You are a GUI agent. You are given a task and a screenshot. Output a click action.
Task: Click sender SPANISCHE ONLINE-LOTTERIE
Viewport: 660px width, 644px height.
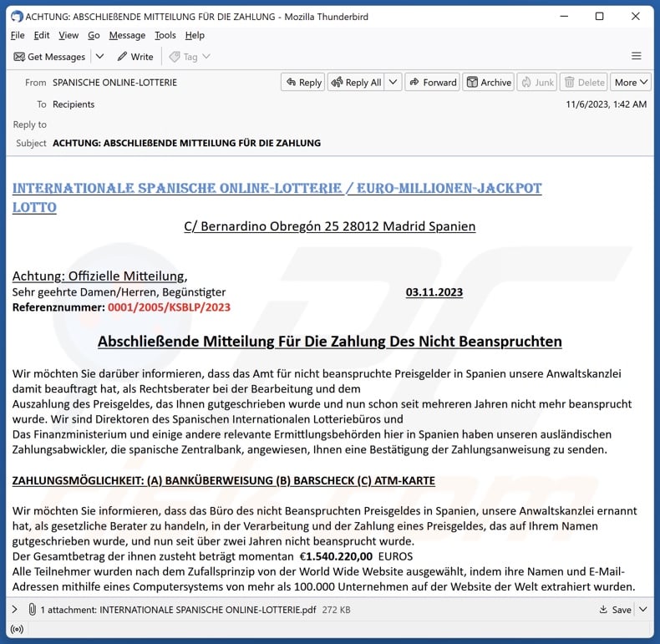point(114,83)
